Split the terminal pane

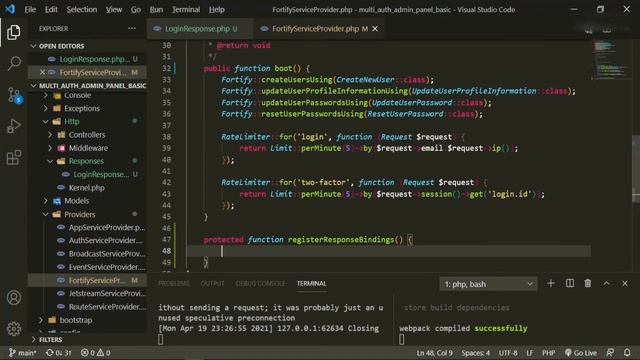(569, 283)
